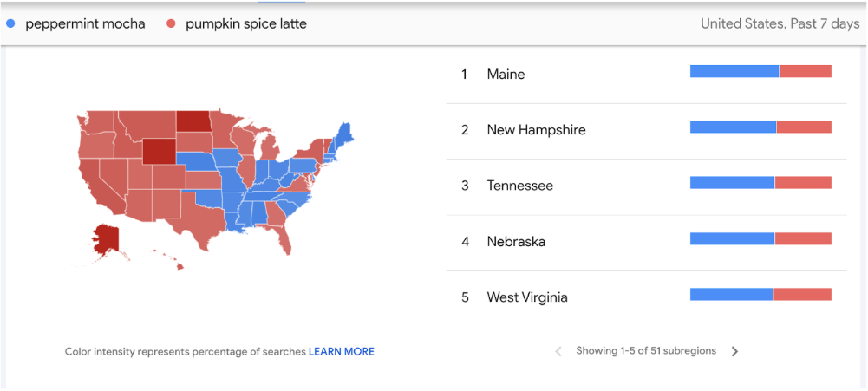The image size is (868, 391).
Task: Click the red pumpkin spice latte dot
Action: point(170,23)
